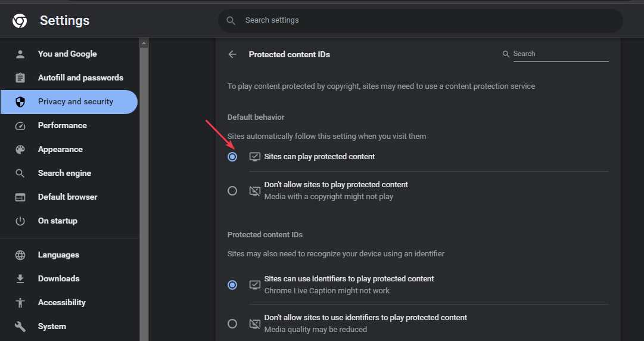
Task: Click the magnifier icon in Search settings bar
Action: tap(231, 20)
